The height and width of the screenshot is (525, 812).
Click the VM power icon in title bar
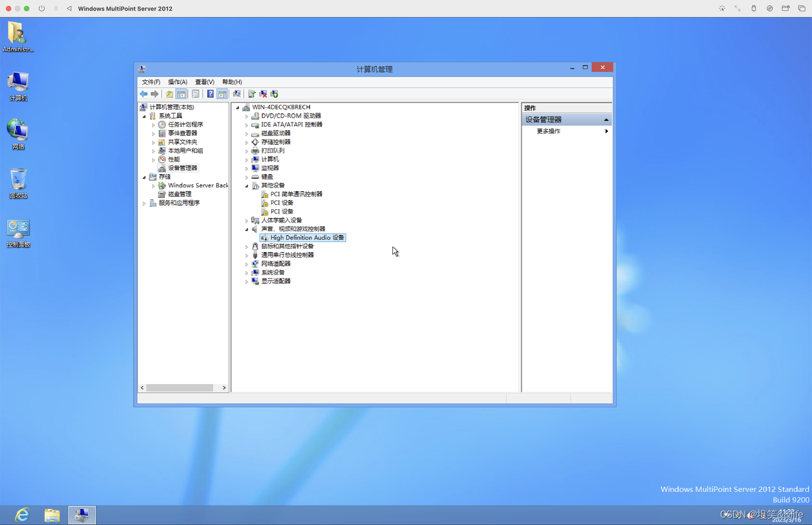point(42,8)
